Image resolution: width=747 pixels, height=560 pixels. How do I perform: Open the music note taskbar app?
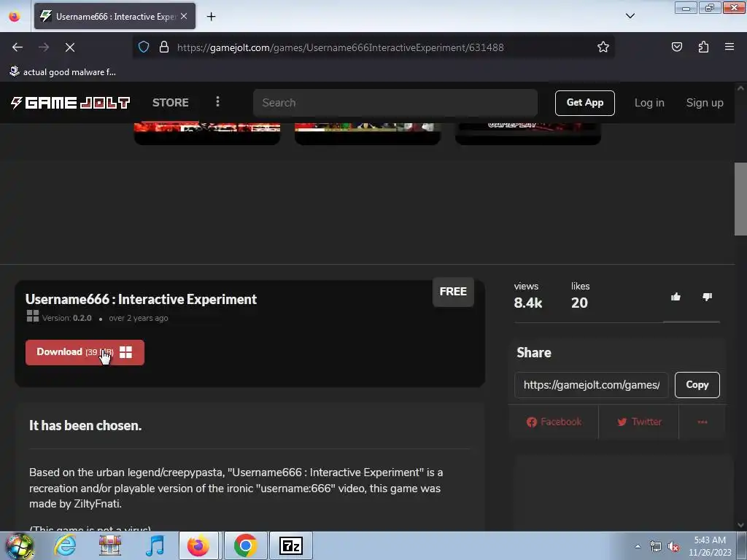point(155,545)
